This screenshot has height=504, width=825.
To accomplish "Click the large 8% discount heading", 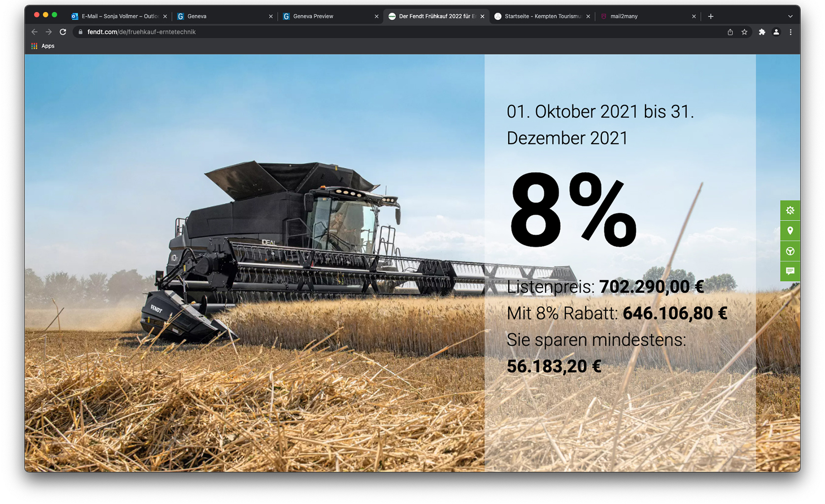I will coord(573,209).
